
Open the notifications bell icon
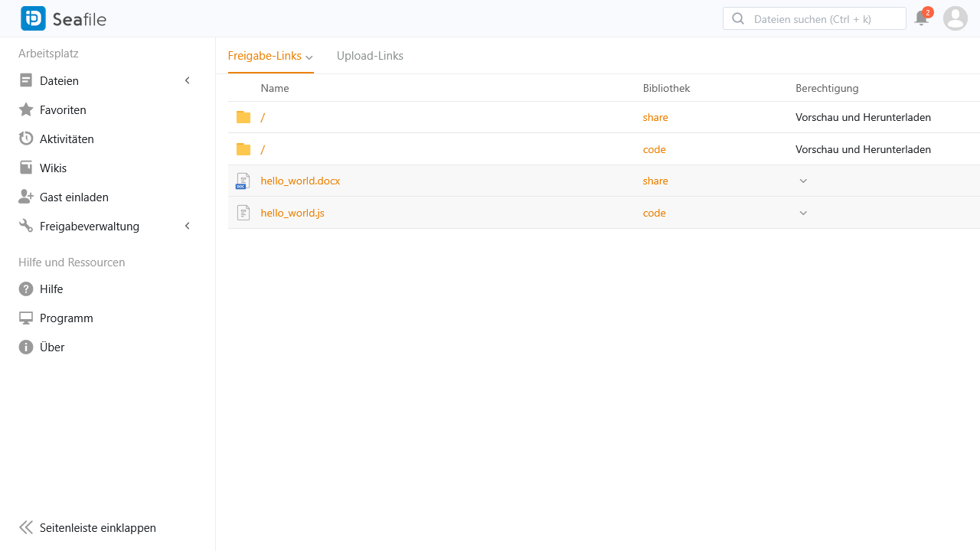pyautogui.click(x=922, y=18)
